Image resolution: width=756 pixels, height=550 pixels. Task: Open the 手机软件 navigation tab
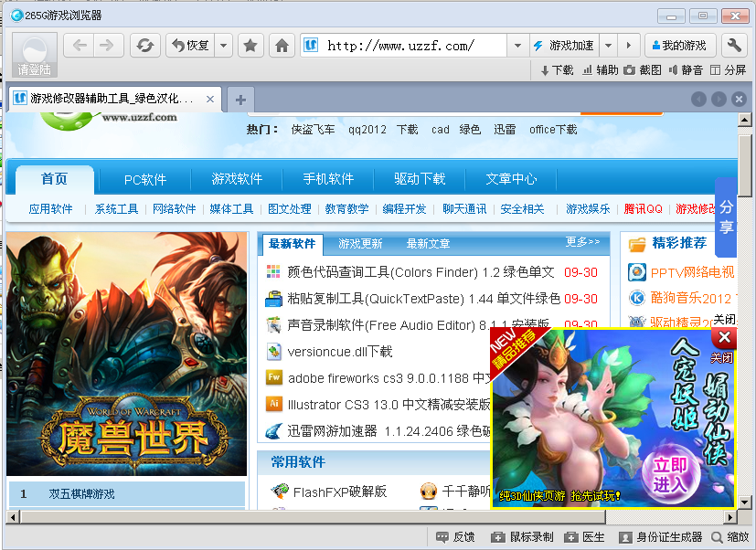tap(328, 179)
